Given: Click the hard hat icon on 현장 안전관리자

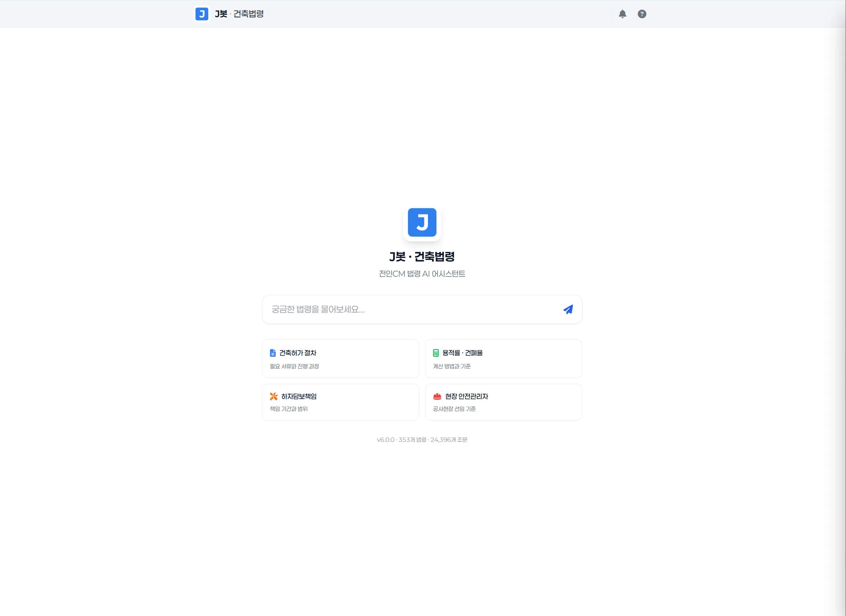Looking at the screenshot, I should tap(437, 396).
